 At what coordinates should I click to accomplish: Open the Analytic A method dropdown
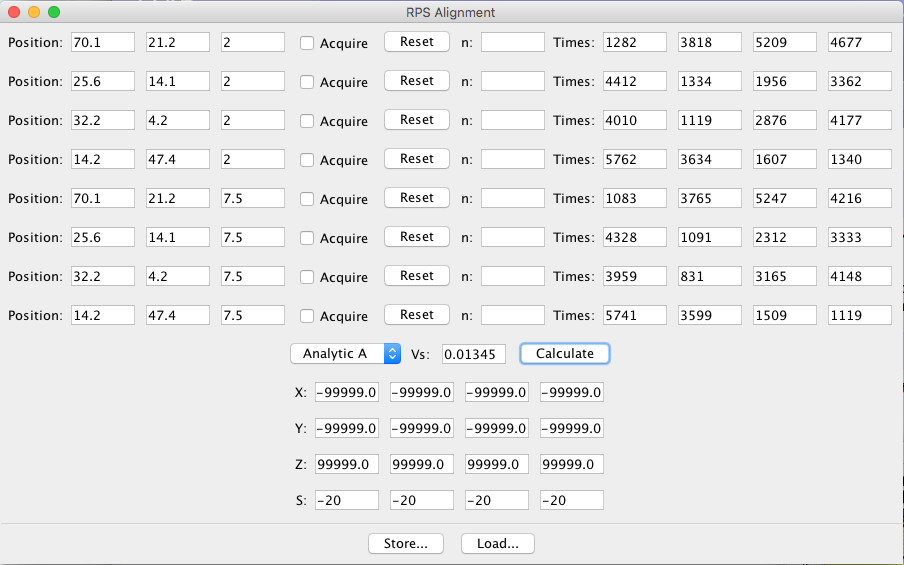tap(345, 354)
